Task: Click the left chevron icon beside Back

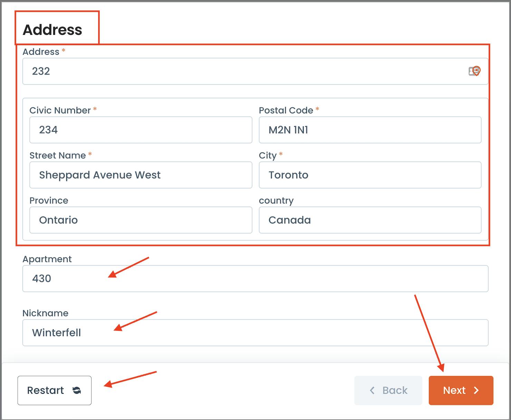Action: tap(372, 390)
